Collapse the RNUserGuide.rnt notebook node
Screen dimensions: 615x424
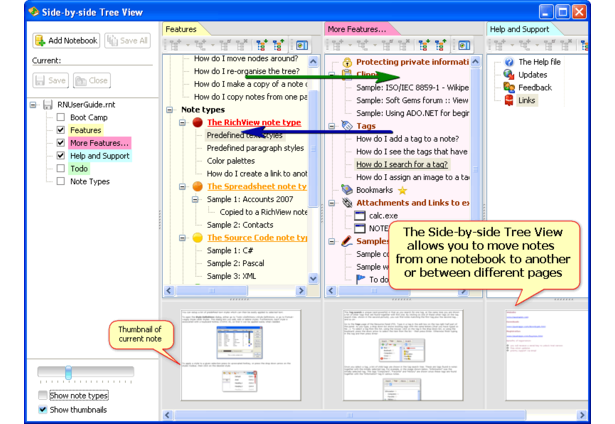[x=33, y=105]
